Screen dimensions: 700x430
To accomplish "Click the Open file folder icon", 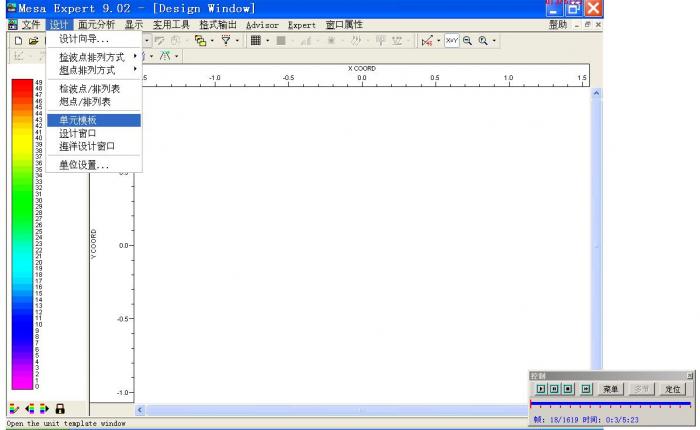I will (33, 40).
